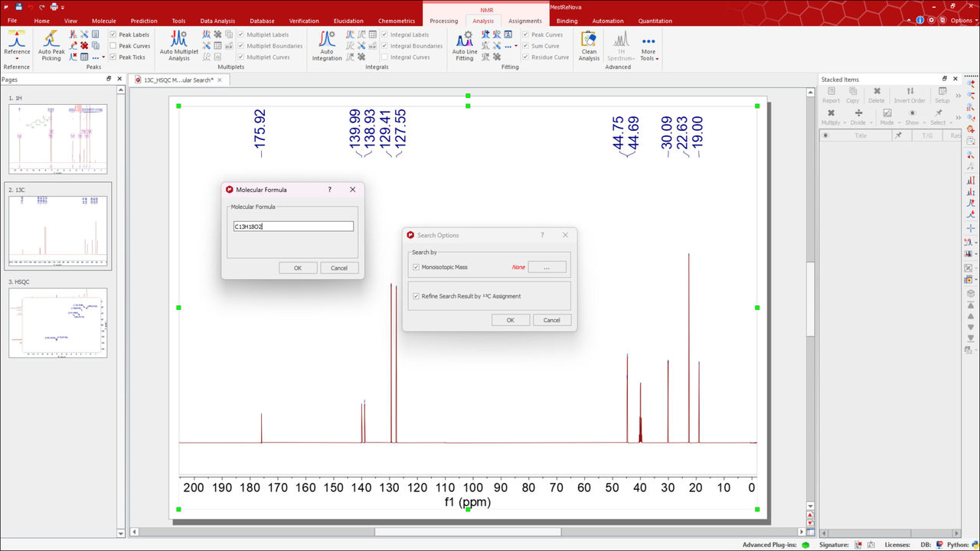This screenshot has width=980, height=551.
Task: Select the 1H page thumbnail
Action: (58, 139)
